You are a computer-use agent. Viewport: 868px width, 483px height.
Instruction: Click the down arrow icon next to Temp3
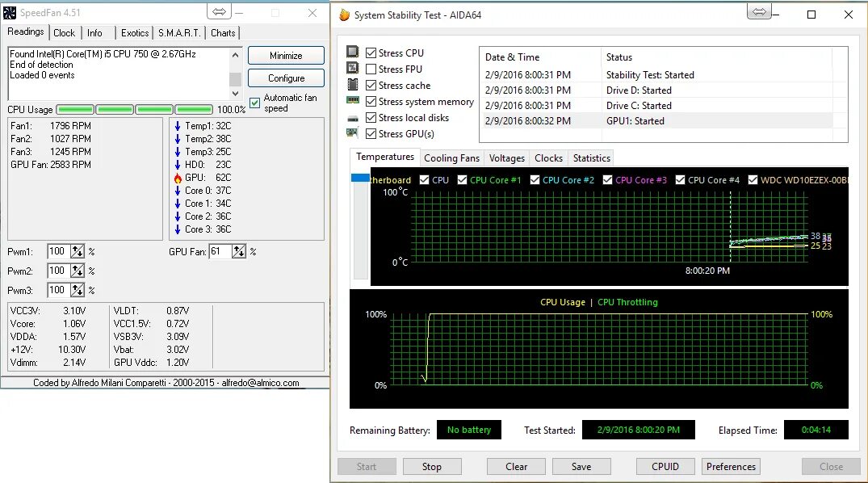[178, 152]
